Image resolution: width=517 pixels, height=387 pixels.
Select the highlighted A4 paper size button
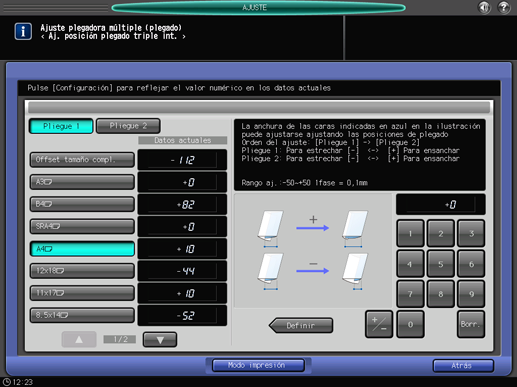tap(82, 249)
